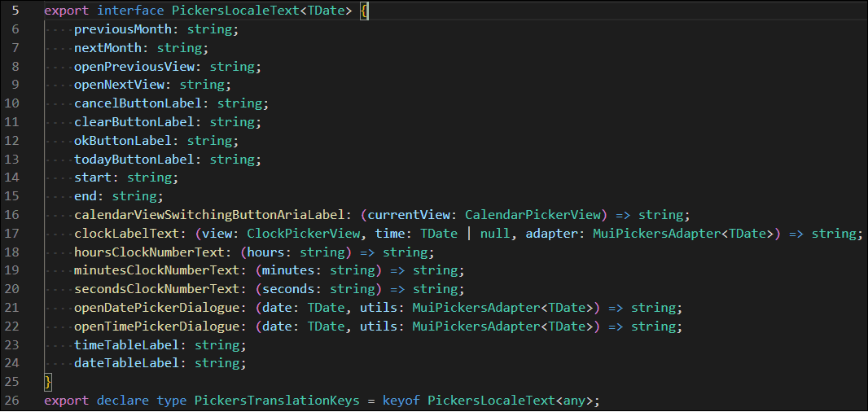This screenshot has height=412, width=868.
Task: Click MuiPickersAdapter on line 22
Action: [x=476, y=327]
